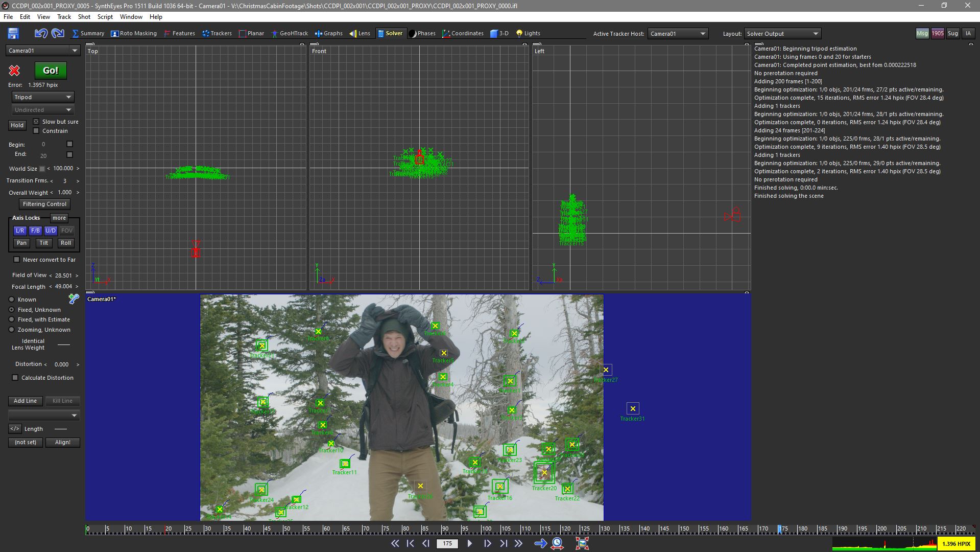Open the Script menu

[x=105, y=17]
